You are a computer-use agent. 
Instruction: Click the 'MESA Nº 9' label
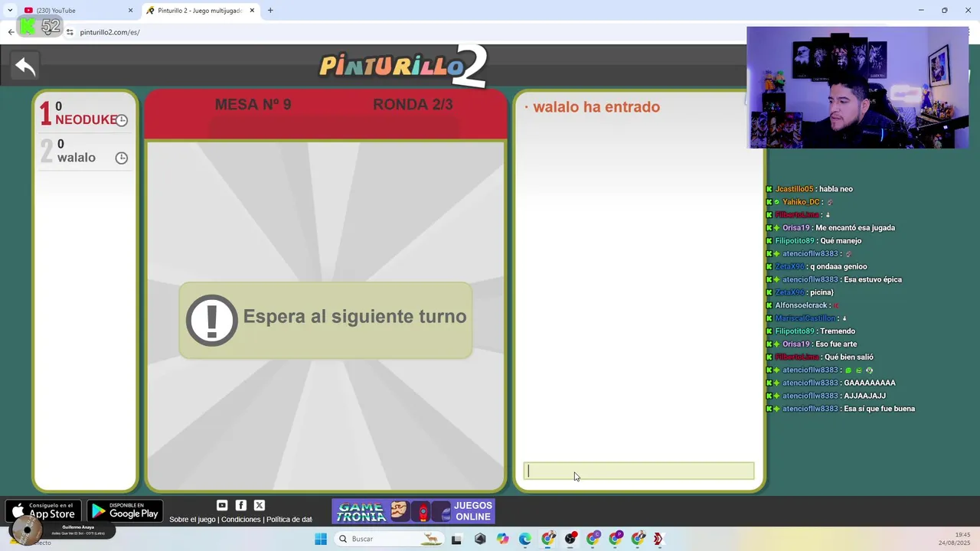pos(253,105)
